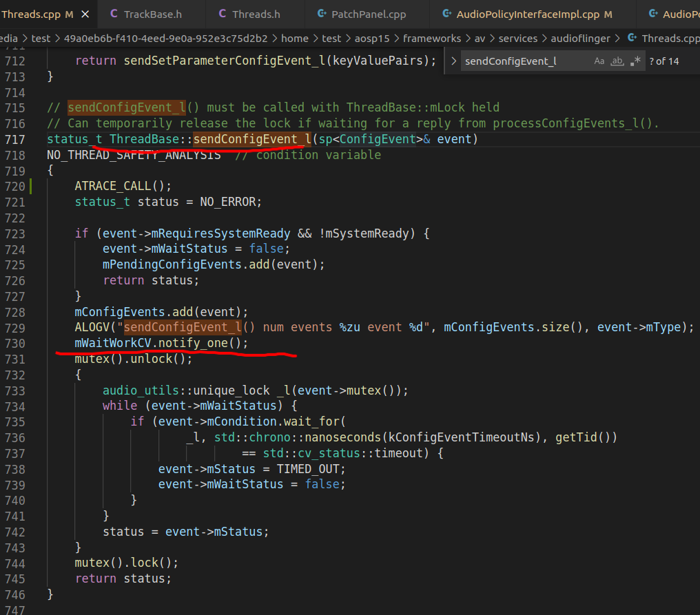Click the C icon on the TrackBase.h tab

114,14
